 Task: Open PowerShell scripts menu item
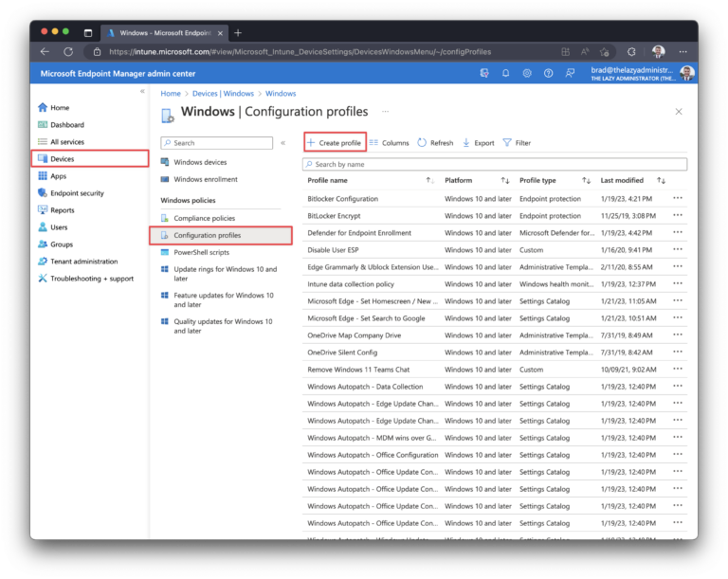click(x=202, y=252)
